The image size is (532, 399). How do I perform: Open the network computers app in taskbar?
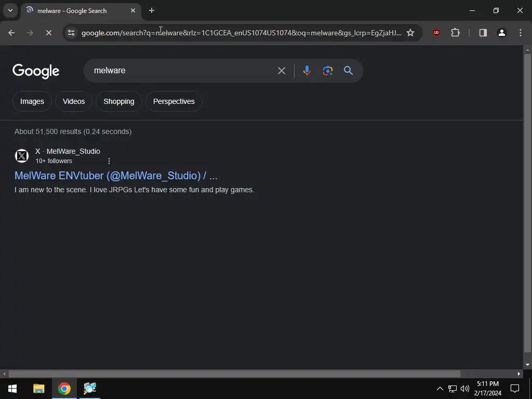pyautogui.click(x=90, y=389)
